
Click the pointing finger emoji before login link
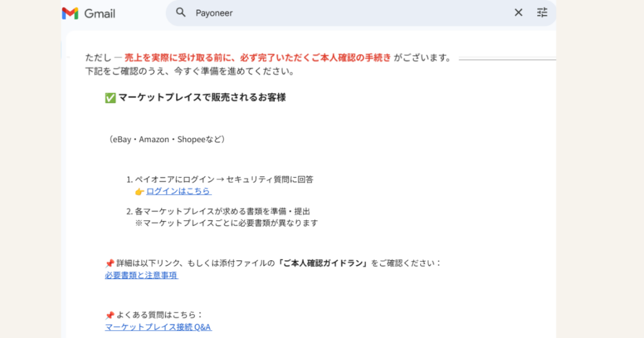(140, 192)
